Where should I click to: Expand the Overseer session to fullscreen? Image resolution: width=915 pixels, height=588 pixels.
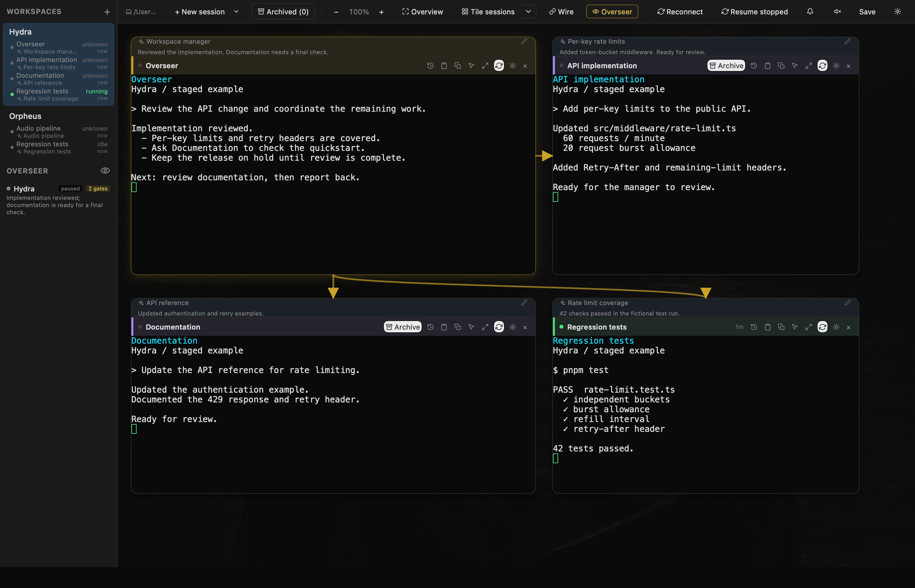[485, 66]
